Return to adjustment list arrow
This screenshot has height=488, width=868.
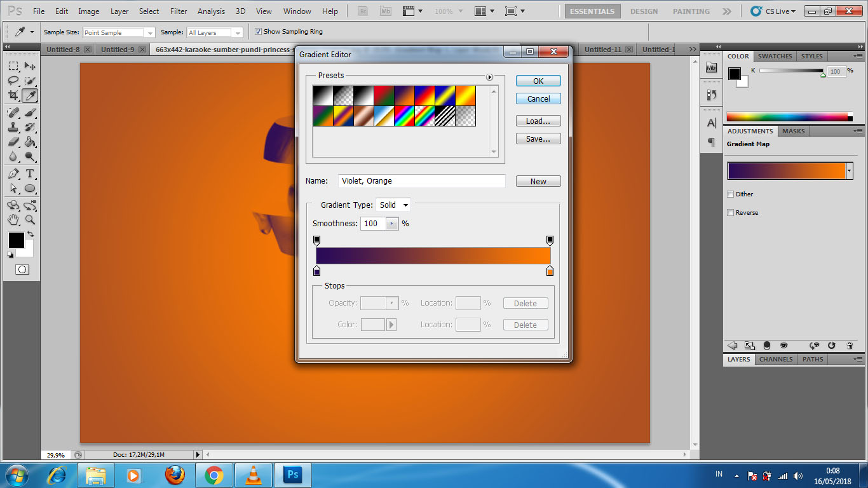[732, 346]
